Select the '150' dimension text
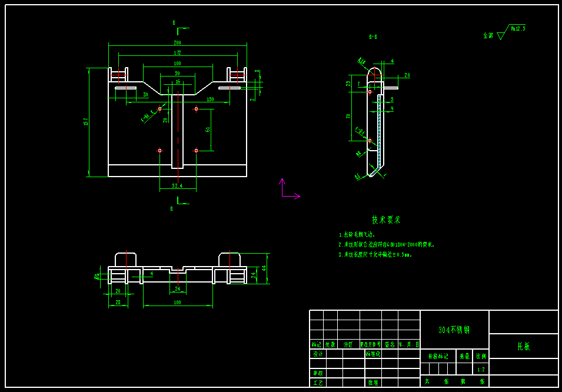562x392 pixels. click(211, 99)
